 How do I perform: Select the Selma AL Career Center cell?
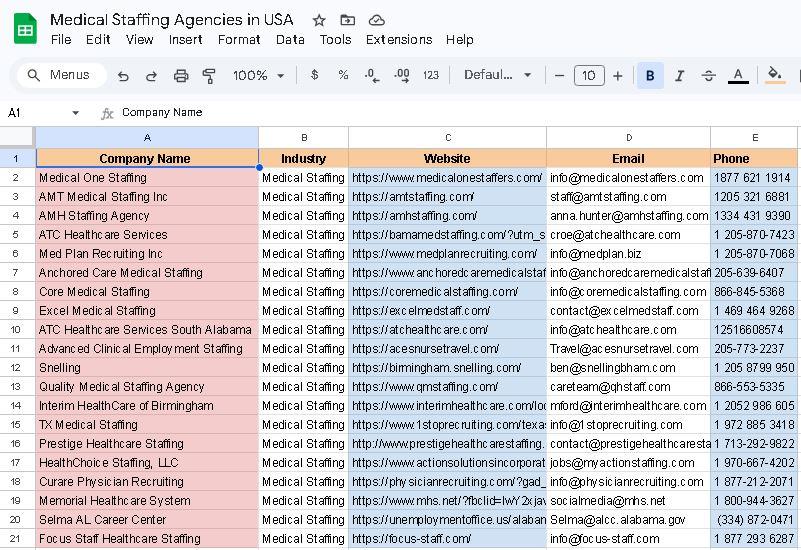pos(147,520)
